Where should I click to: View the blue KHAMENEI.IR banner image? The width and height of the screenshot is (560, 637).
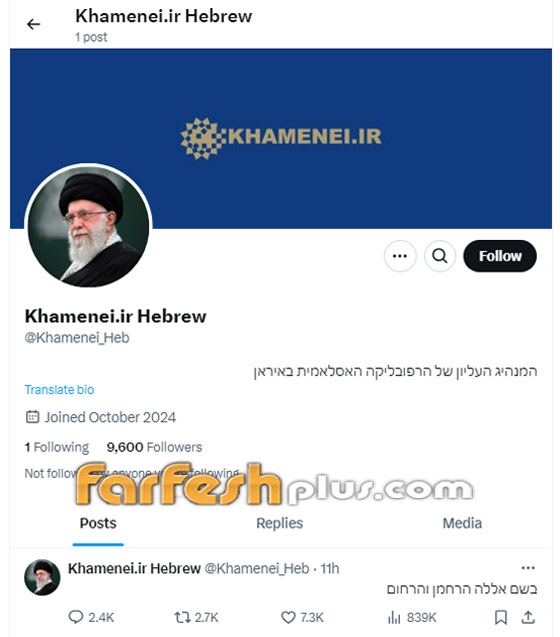click(x=281, y=138)
